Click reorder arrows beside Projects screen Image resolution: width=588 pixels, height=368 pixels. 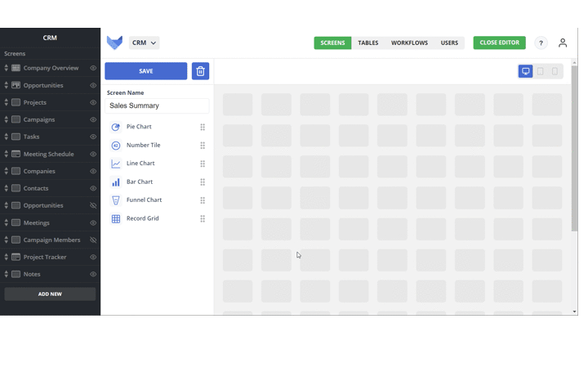coord(7,103)
